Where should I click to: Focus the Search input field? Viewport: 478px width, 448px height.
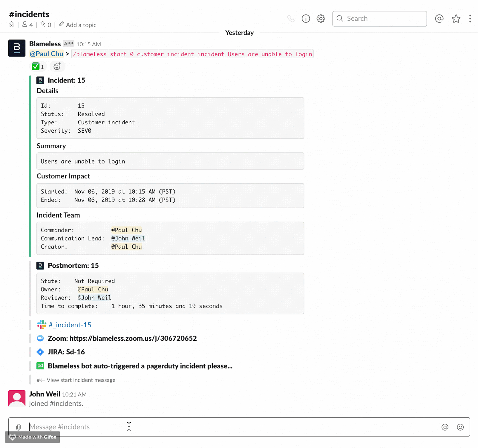tap(379, 19)
